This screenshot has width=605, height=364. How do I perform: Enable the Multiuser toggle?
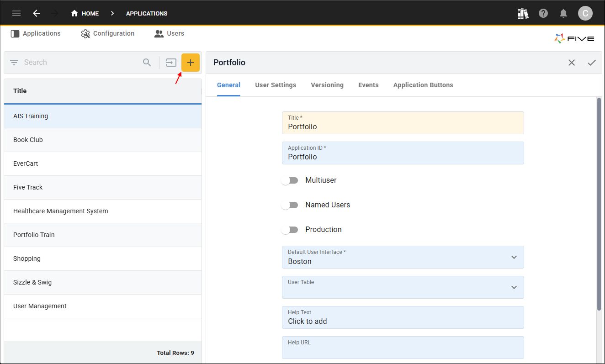290,180
